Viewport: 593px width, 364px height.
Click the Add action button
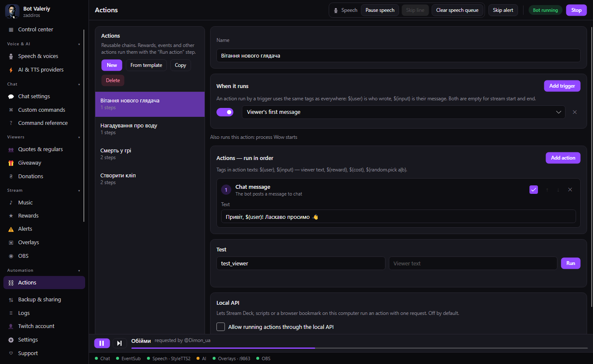click(563, 158)
